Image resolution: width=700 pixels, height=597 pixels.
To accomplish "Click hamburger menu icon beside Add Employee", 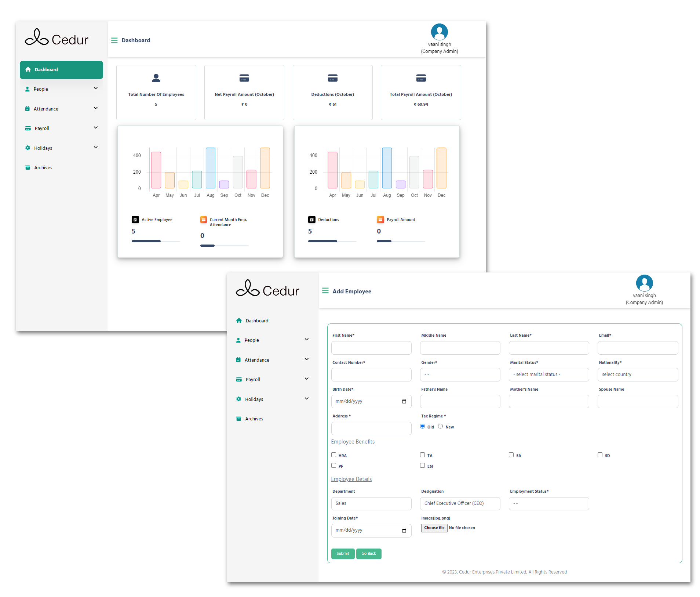I will tap(325, 291).
